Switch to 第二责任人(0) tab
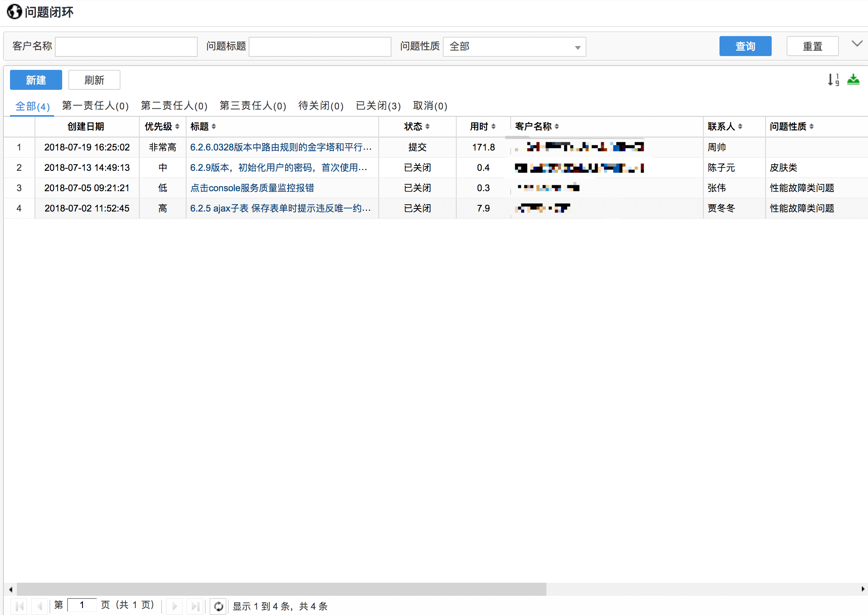 [x=174, y=106]
